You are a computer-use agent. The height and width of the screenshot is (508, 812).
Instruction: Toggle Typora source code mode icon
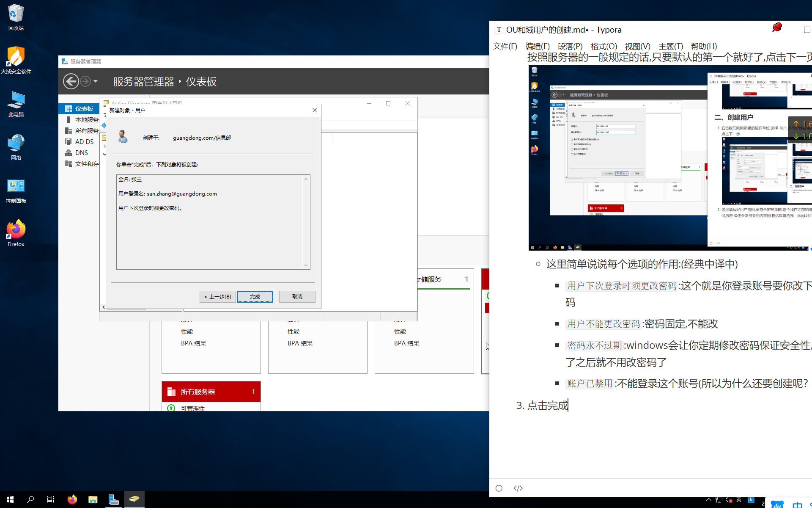pos(518,488)
